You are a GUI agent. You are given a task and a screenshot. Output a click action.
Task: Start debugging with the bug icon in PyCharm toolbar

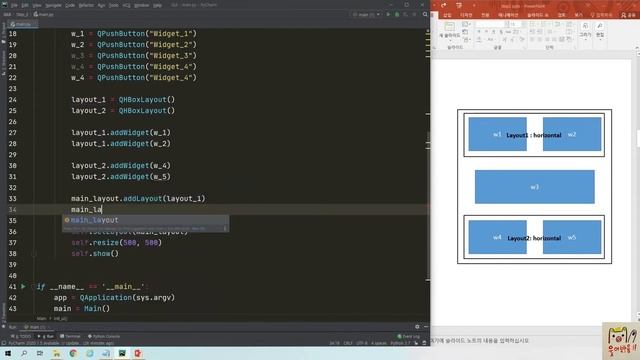[397, 14]
